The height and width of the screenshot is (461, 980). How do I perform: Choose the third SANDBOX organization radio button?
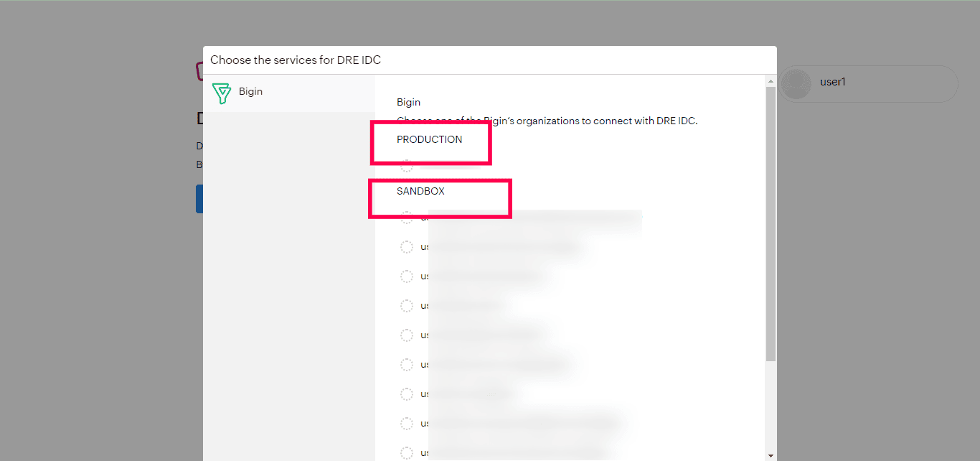point(407,276)
